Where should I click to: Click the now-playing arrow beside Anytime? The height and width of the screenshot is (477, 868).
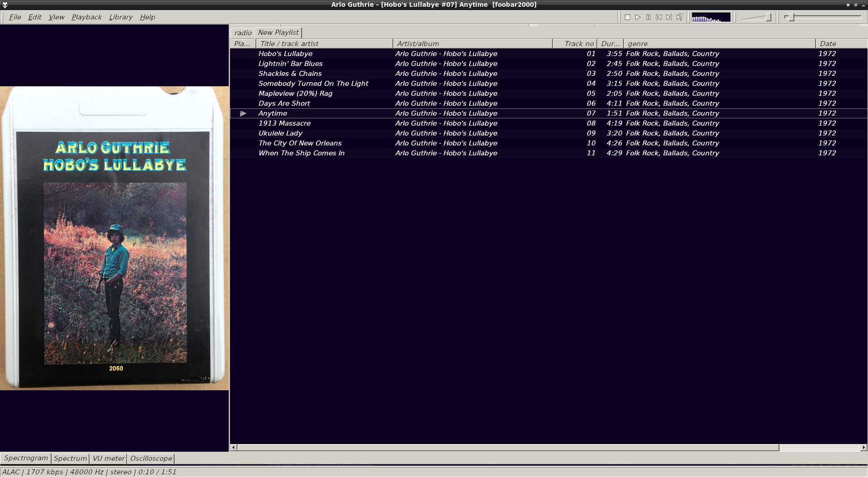click(243, 113)
